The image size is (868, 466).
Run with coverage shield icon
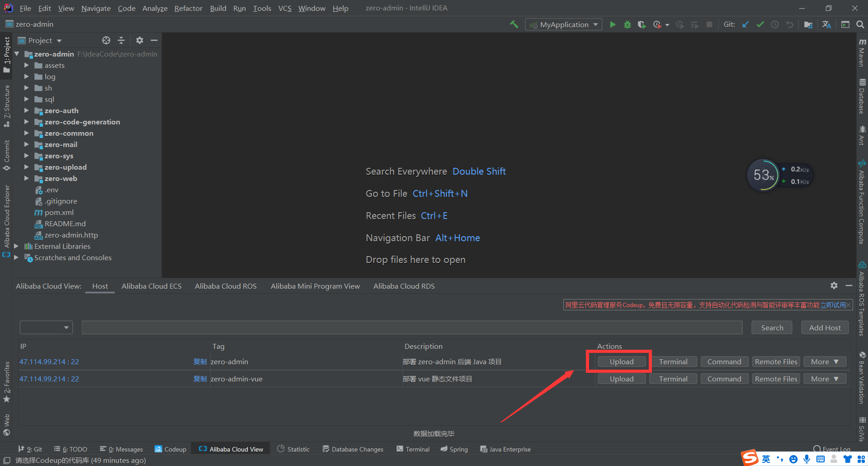point(642,24)
